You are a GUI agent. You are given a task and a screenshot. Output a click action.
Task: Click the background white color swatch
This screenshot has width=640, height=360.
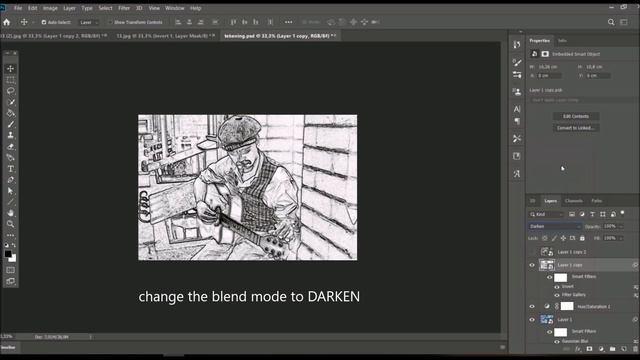[x=13, y=259]
